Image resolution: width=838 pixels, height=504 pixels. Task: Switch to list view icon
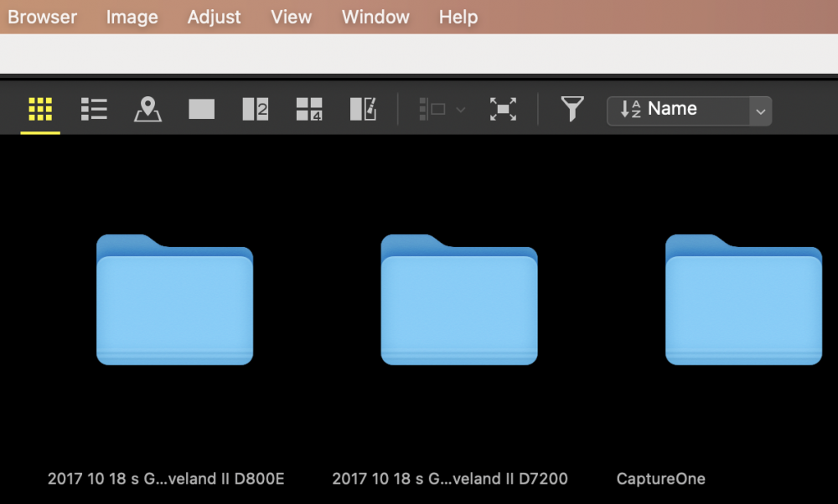pyautogui.click(x=94, y=110)
